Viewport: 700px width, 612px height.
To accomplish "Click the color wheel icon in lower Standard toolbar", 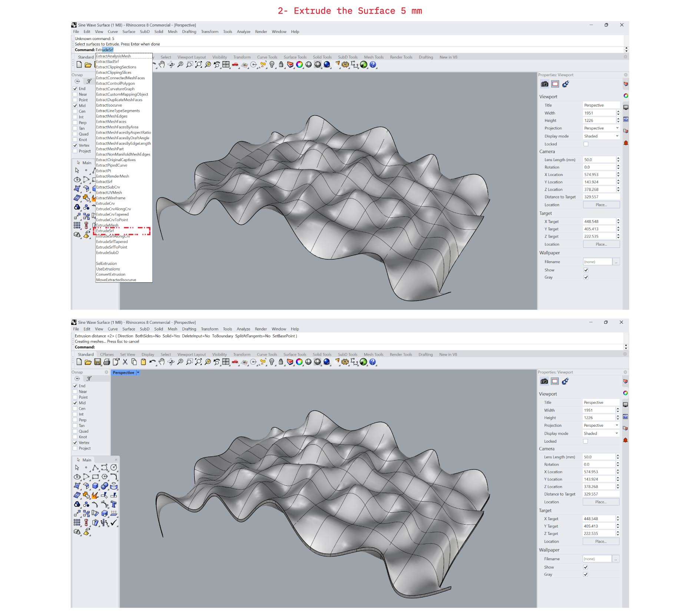I will click(x=299, y=362).
